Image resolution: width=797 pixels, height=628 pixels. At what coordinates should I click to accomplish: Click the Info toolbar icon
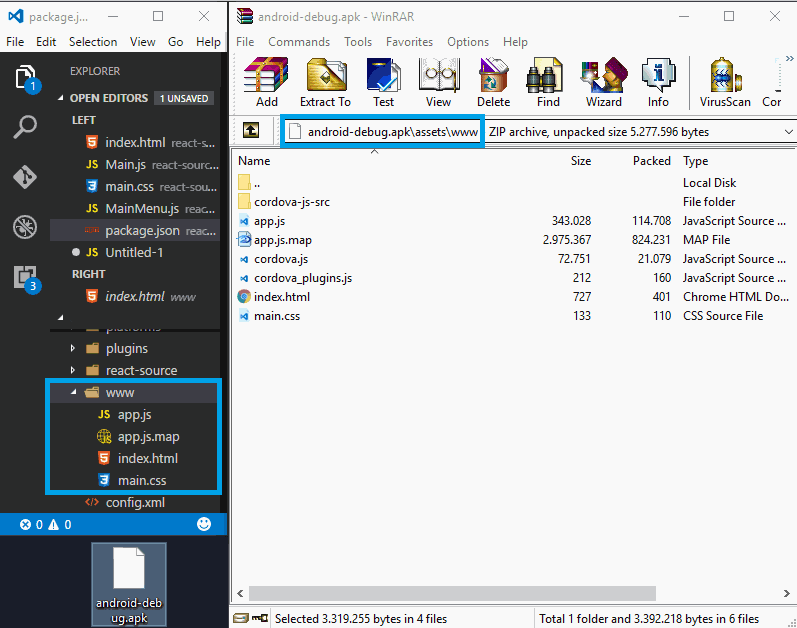click(x=658, y=82)
